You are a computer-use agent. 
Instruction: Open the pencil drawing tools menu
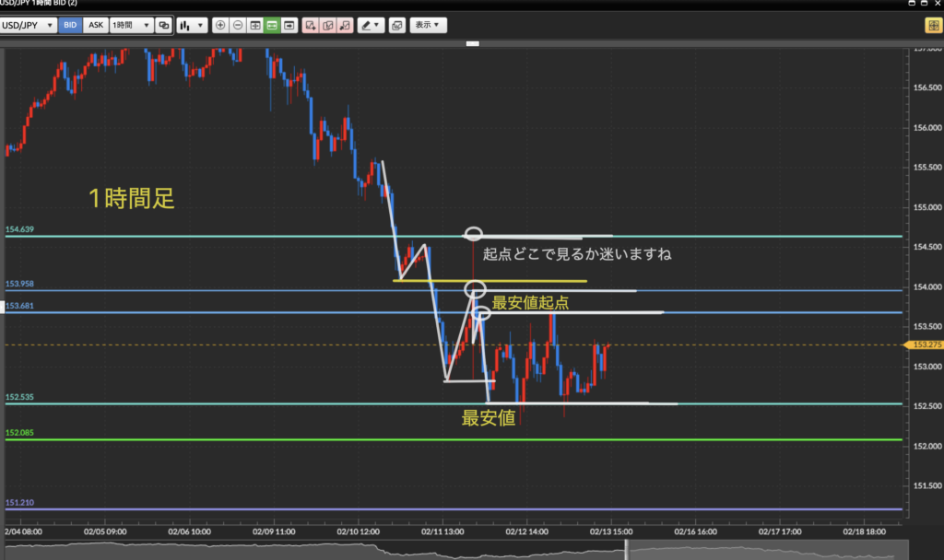click(x=371, y=26)
